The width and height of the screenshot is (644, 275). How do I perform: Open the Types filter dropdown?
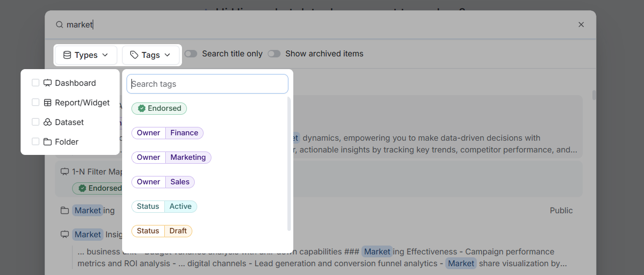[x=86, y=55]
